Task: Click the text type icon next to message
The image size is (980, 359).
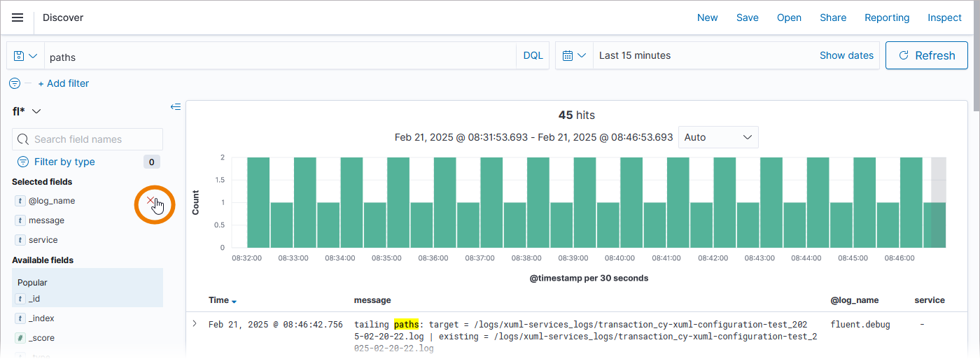Action: pos(20,220)
